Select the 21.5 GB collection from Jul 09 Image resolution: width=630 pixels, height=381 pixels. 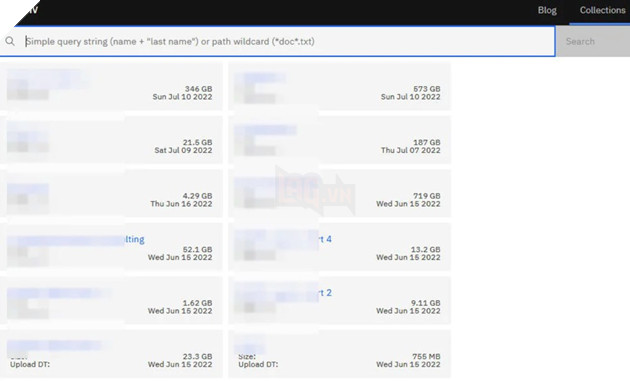111,140
